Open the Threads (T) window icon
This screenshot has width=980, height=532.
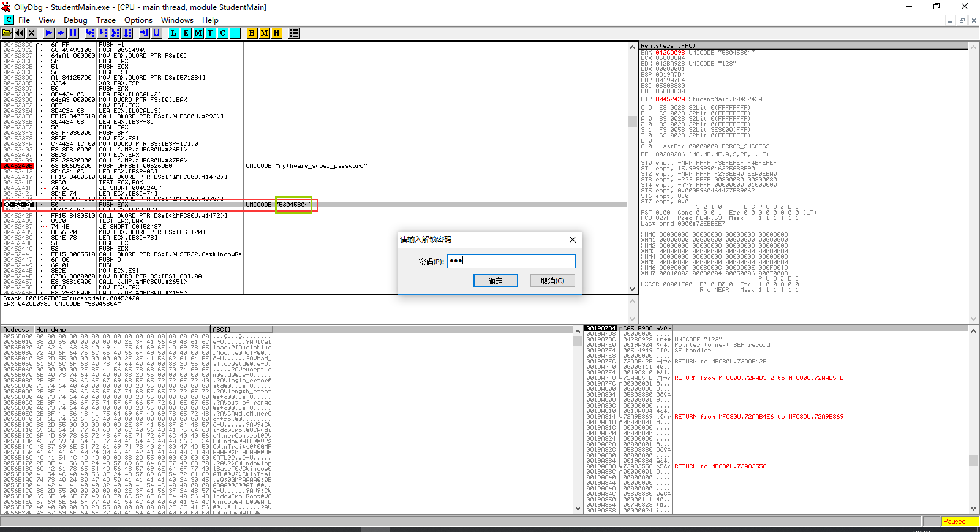point(211,33)
